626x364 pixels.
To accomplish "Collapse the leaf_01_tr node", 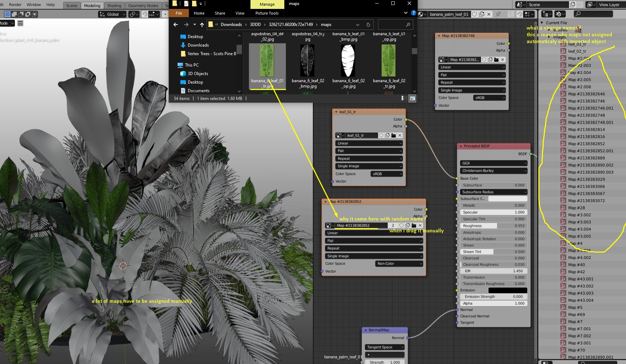I will (x=336, y=112).
